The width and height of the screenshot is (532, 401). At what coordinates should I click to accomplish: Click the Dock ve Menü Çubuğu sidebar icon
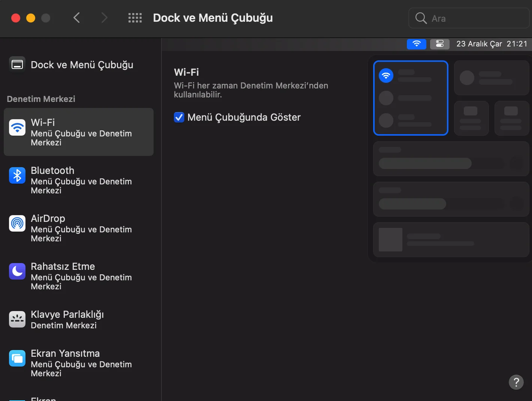click(17, 65)
